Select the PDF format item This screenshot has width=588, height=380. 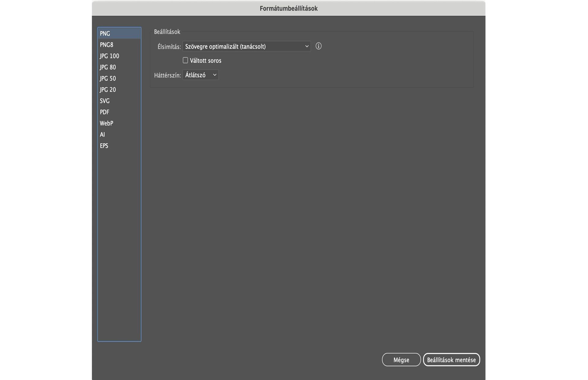pyautogui.click(x=104, y=112)
